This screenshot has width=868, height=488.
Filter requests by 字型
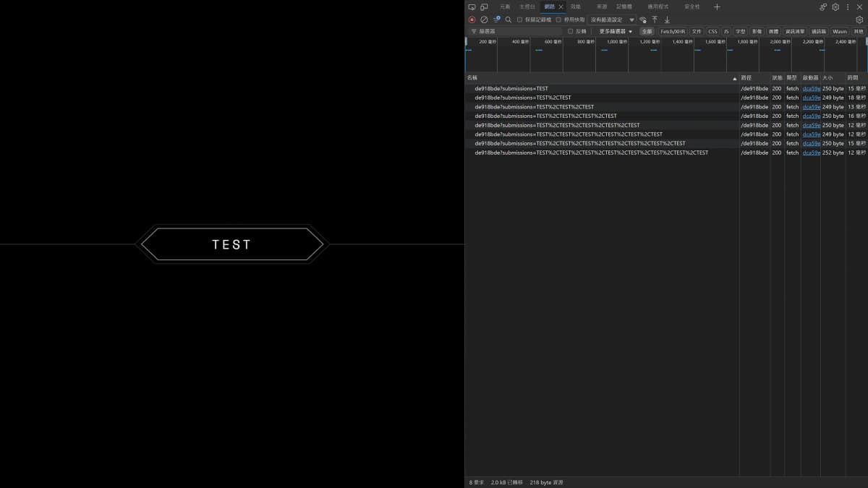(x=741, y=31)
